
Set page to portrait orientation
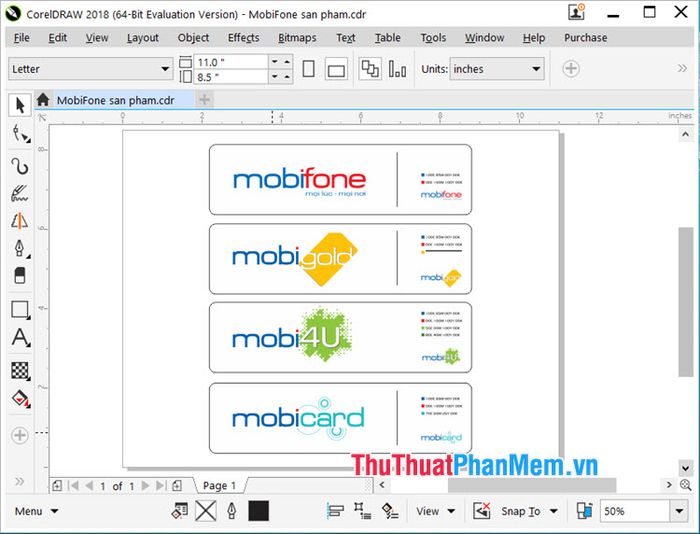coord(308,69)
